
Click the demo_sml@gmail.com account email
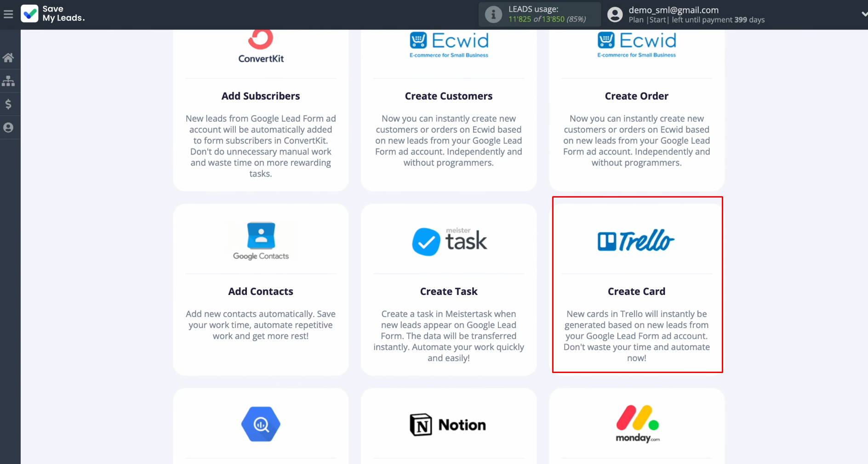pos(674,10)
